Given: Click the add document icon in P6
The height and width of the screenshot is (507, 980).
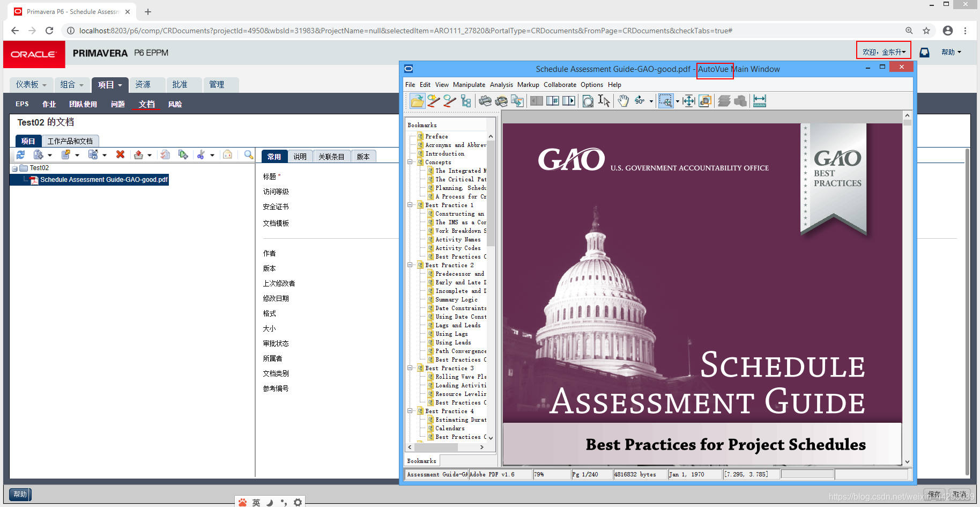Looking at the screenshot, I should [38, 155].
